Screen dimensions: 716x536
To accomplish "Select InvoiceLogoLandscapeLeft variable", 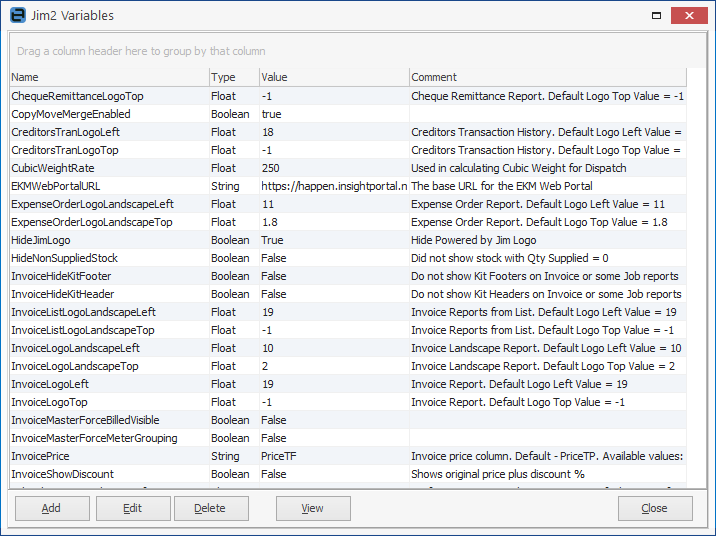I will pyautogui.click(x=348, y=348).
